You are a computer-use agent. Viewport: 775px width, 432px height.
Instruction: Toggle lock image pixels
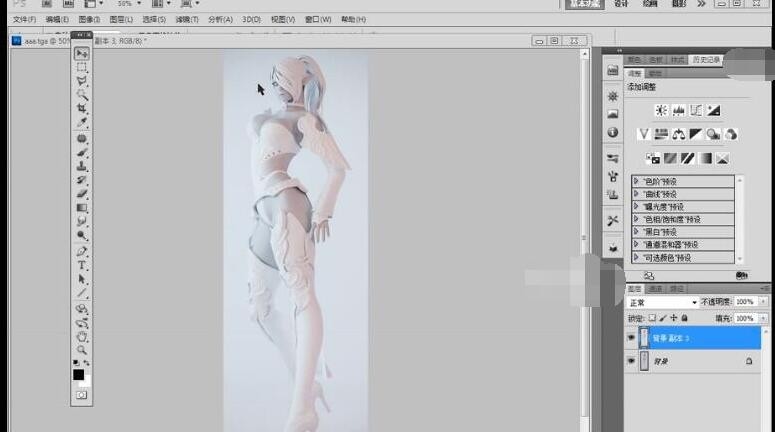pyautogui.click(x=663, y=318)
